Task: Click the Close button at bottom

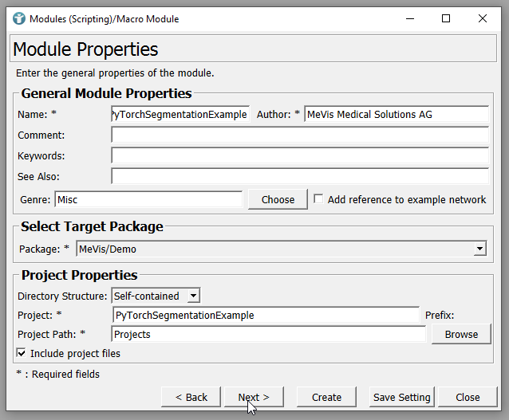Action: (x=468, y=397)
